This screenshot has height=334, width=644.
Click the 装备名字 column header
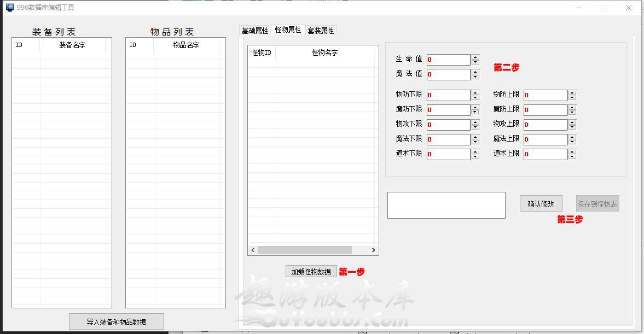click(x=72, y=45)
